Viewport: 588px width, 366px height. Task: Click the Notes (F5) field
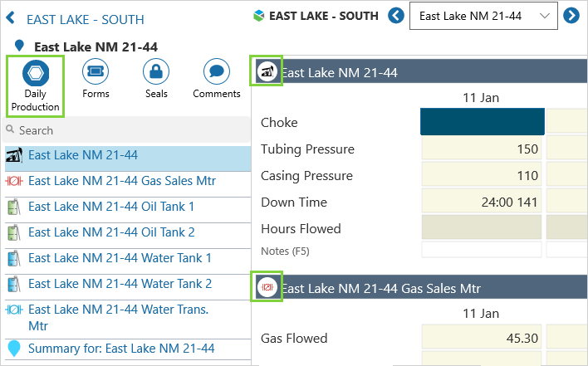(x=483, y=250)
